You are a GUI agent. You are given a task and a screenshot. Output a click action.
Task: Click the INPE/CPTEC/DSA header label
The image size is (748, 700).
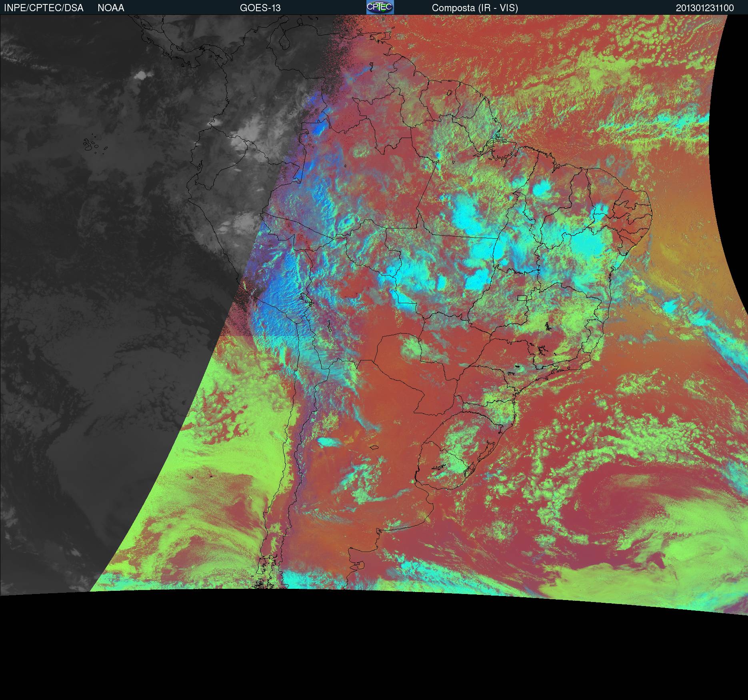[44, 8]
